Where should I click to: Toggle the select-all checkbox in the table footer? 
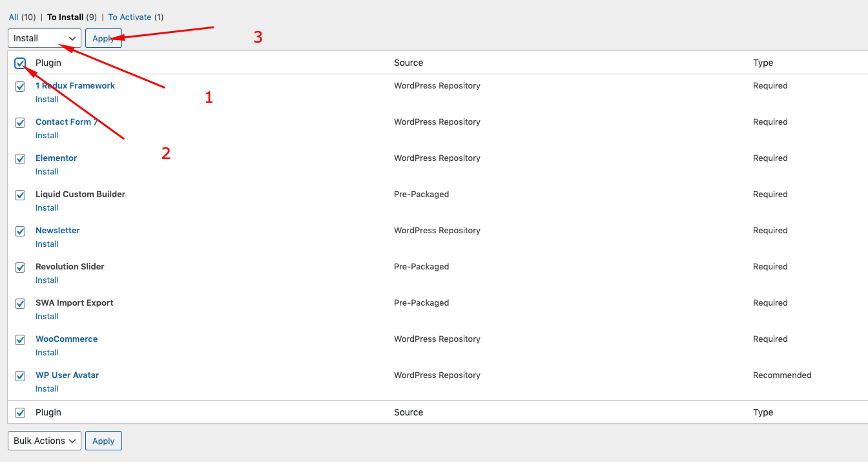(20, 413)
